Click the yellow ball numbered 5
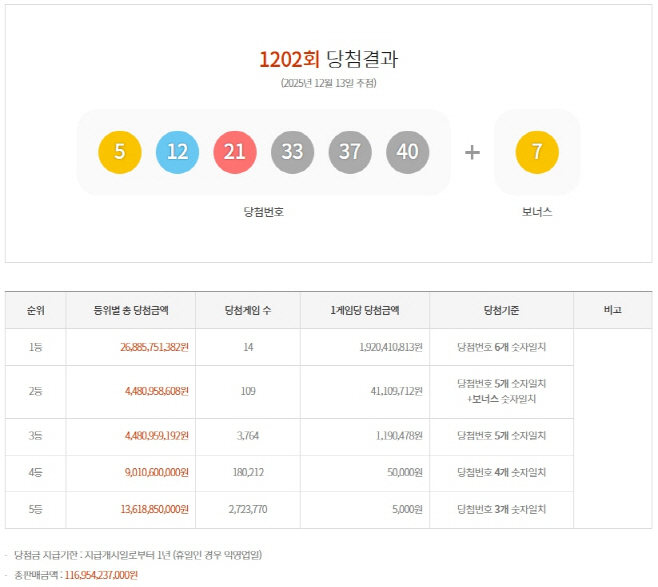This screenshot has width=658, height=587. pos(120,152)
